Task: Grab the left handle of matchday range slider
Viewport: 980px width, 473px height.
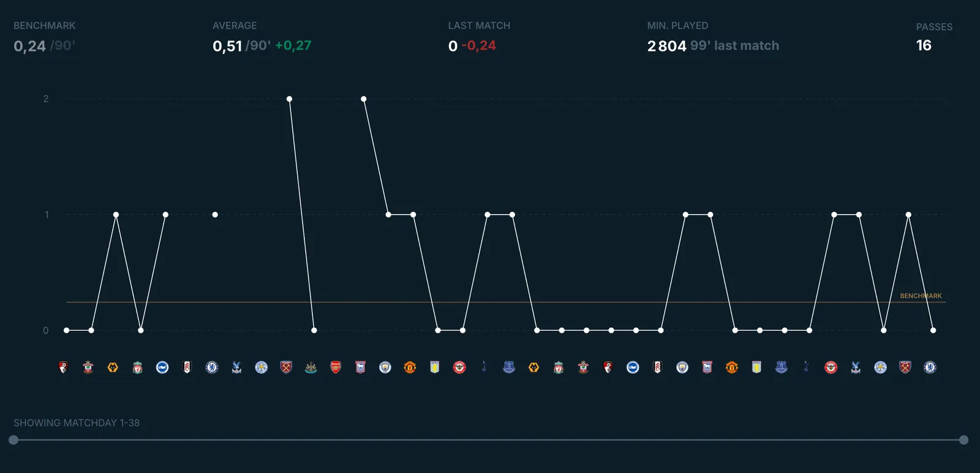Action: (13, 440)
